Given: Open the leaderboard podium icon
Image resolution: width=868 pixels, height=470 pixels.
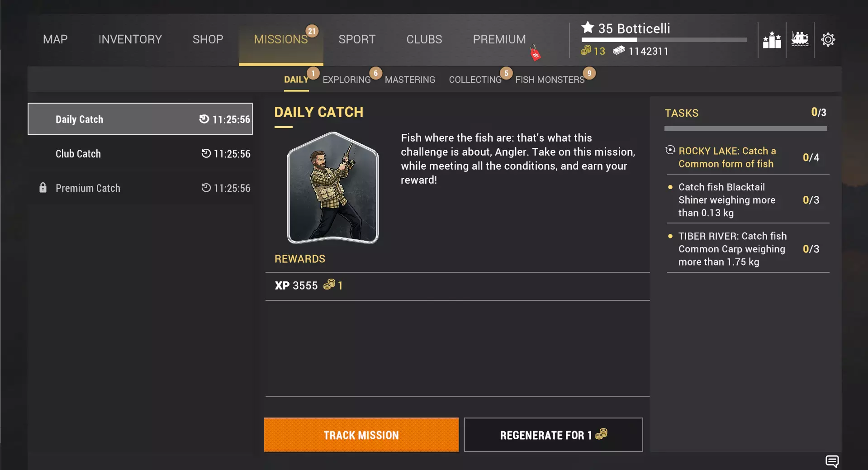Looking at the screenshot, I should click(x=772, y=40).
